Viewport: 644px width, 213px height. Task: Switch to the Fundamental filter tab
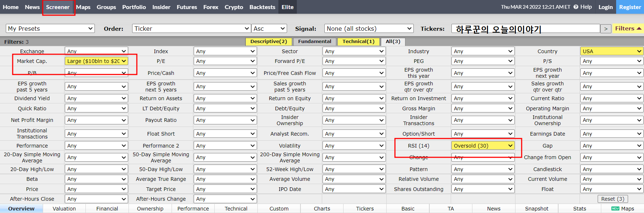tap(315, 42)
